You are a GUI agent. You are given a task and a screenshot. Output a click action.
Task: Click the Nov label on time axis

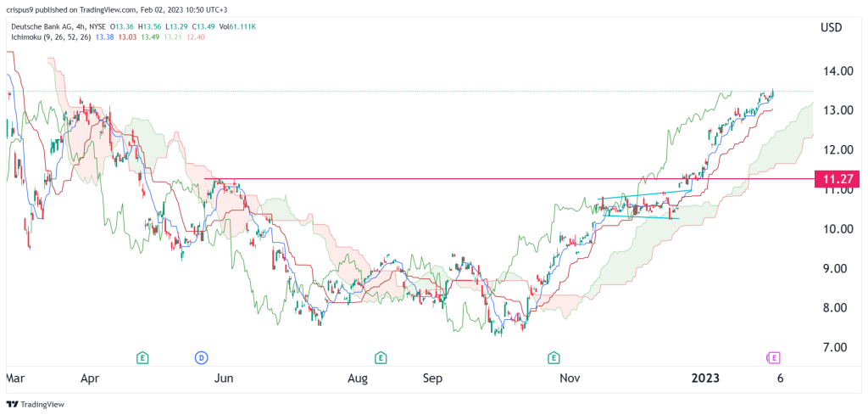(570, 379)
